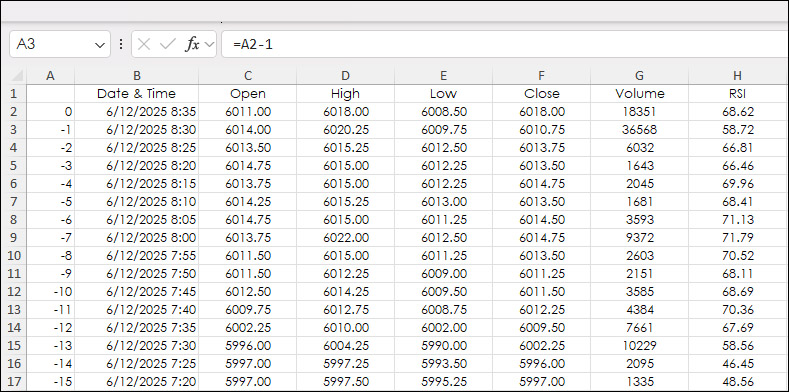789x392 pixels.
Task: Select cell A3 containing -1
Action: (50, 130)
